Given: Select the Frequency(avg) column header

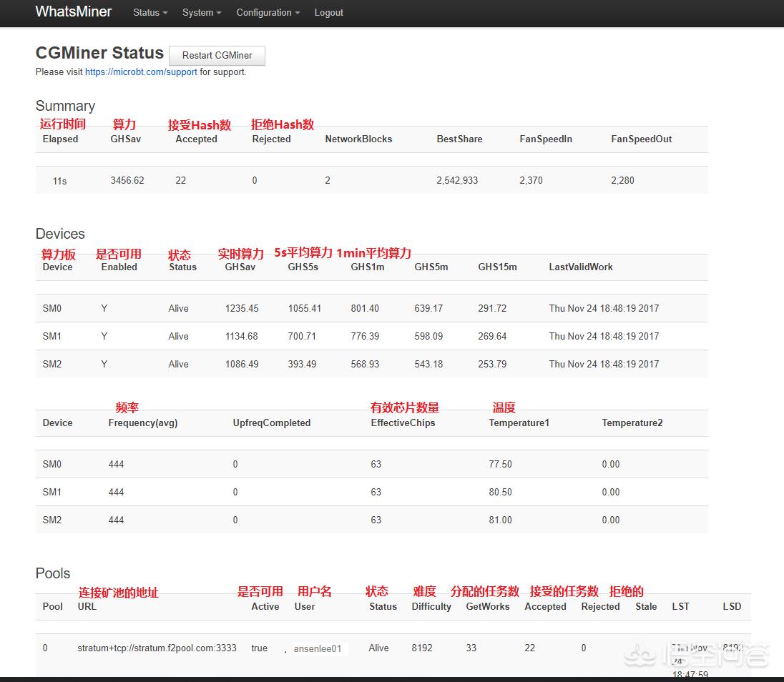Looking at the screenshot, I should pyautogui.click(x=142, y=423).
